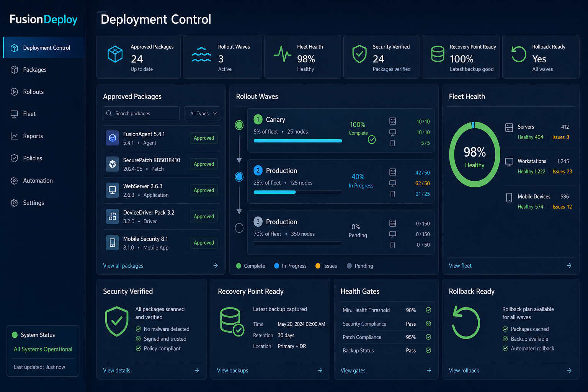Click the backup database icon in Recovery panel

232,322
